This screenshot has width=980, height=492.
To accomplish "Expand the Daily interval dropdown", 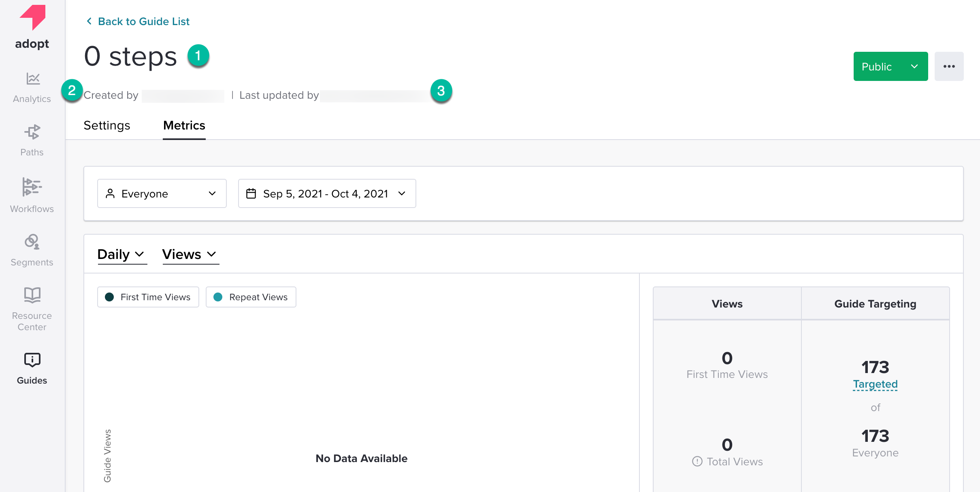I will click(x=122, y=254).
